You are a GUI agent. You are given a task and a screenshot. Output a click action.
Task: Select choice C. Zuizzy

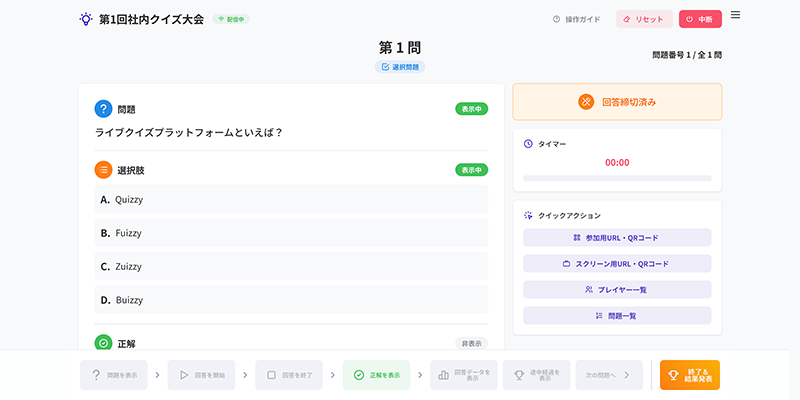point(291,266)
